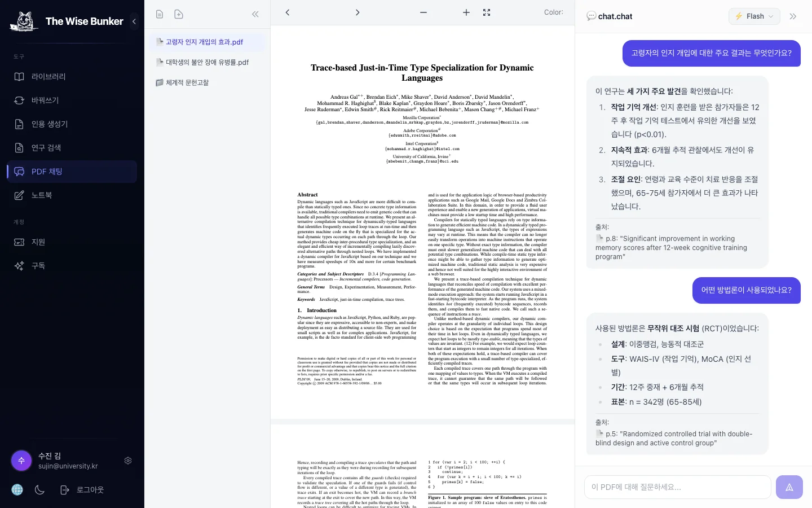Enter fullscreen mode for the PDF viewer
This screenshot has height=508, width=812.
[x=486, y=12]
